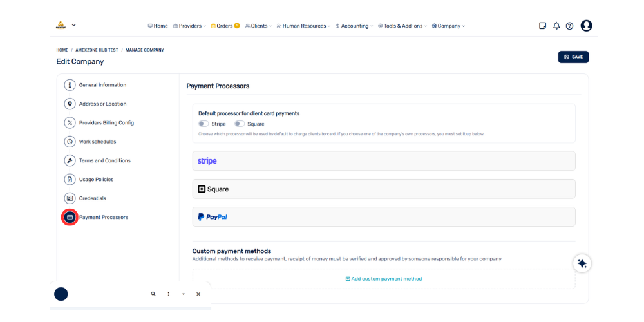
Task: Enable Square as default processor
Action: [x=240, y=124]
